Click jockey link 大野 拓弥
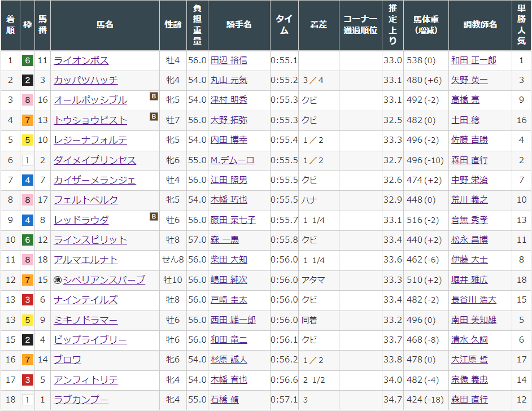 pos(229,120)
